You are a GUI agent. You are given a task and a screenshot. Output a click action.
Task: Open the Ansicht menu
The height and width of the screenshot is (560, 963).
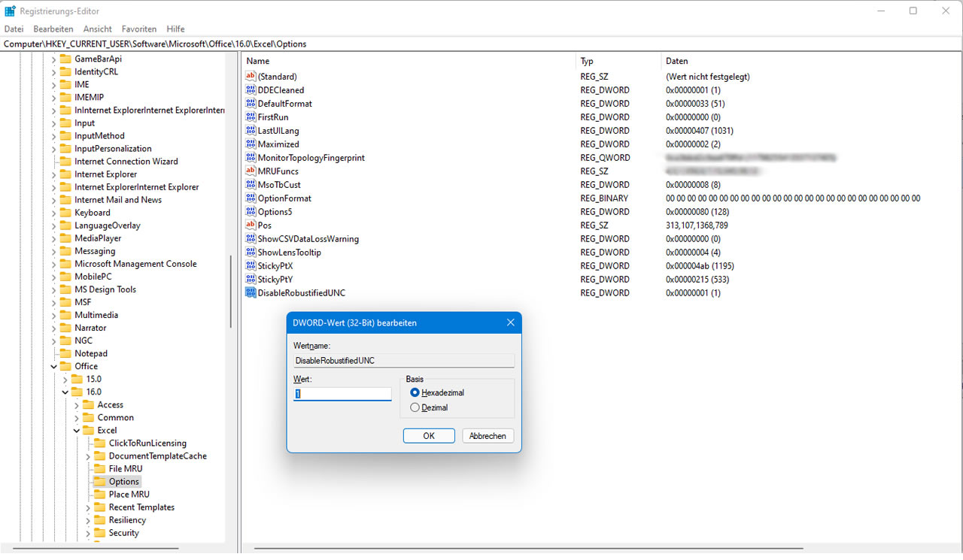click(98, 29)
